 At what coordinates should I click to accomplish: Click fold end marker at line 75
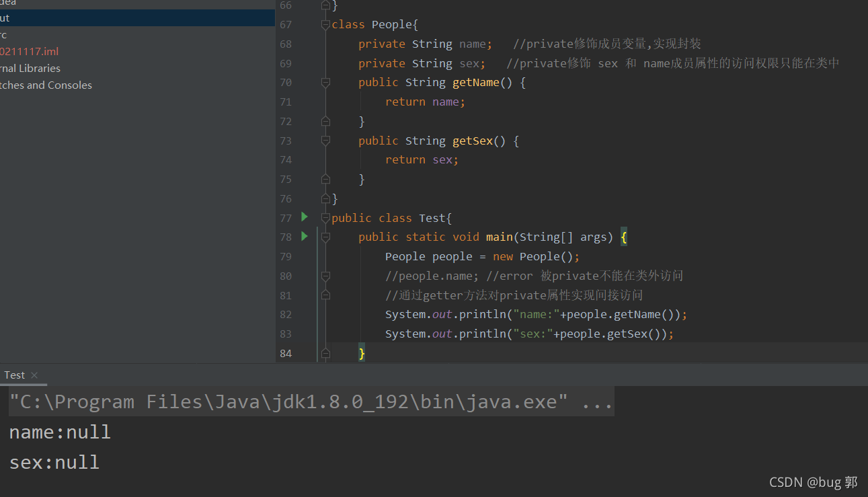326,179
